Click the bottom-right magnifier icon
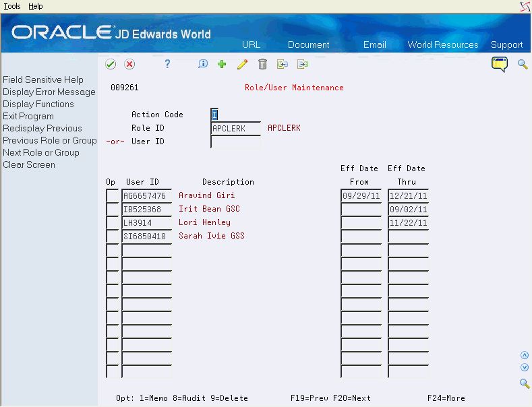532x407 pixels. pyautogui.click(x=525, y=383)
